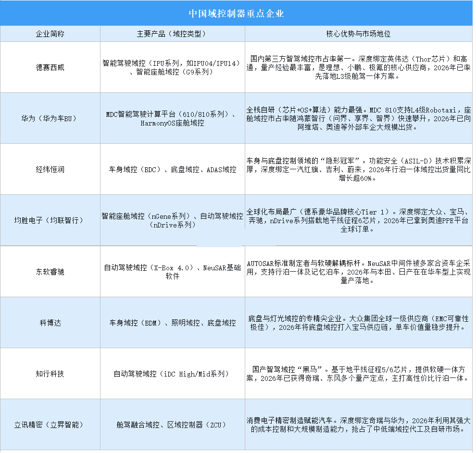This screenshot has height=453, width=476.
Task: Click the 车身域控（BDM）、照明域控 product cell
Action: click(173, 323)
